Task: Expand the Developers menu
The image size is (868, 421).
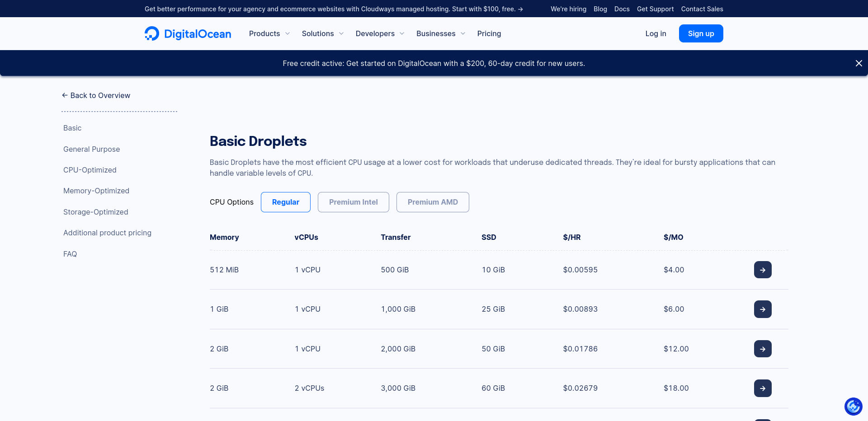Action: (379, 33)
